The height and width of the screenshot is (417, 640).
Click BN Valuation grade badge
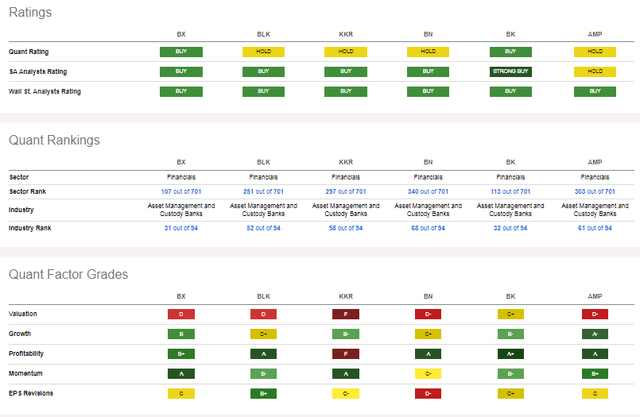(428, 314)
